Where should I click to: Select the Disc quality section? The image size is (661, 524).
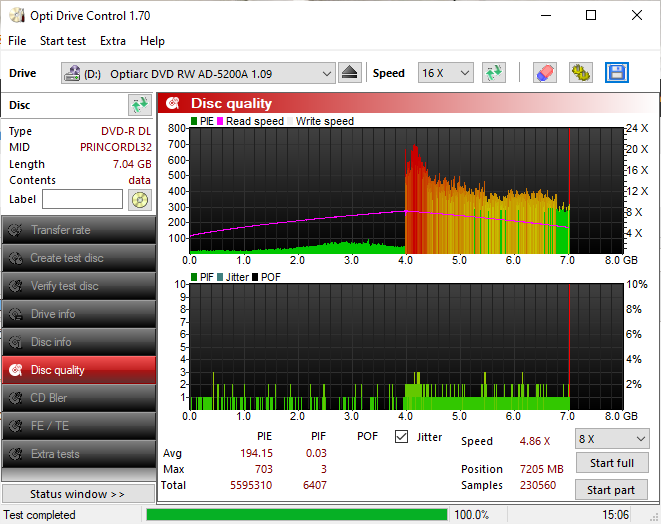[x=79, y=370]
